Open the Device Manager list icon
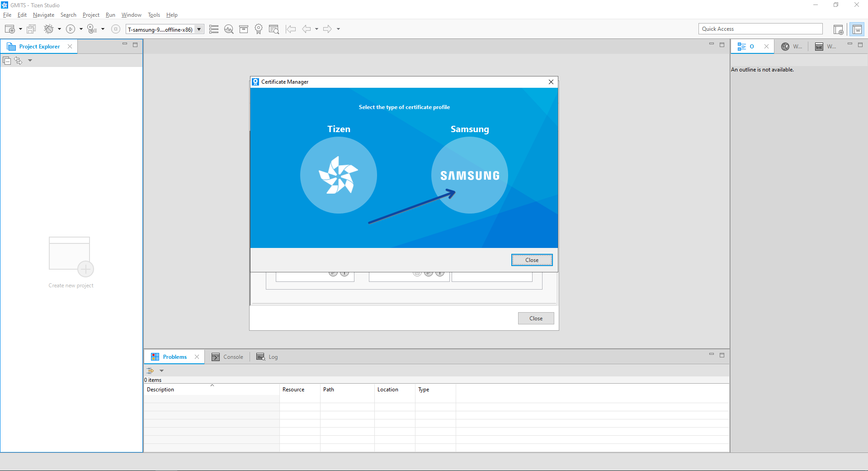Screen dimensions: 868x471 [x=214, y=29]
